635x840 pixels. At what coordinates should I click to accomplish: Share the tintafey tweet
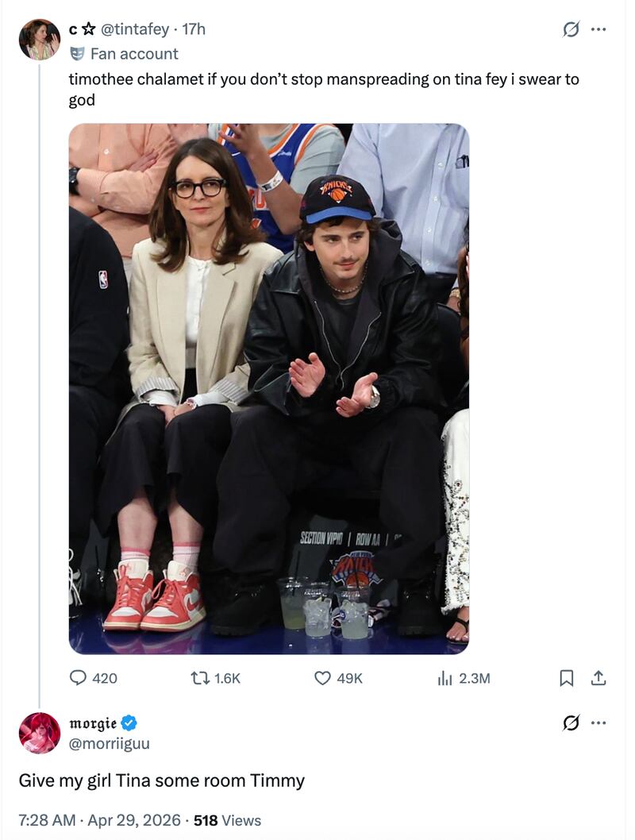click(598, 678)
